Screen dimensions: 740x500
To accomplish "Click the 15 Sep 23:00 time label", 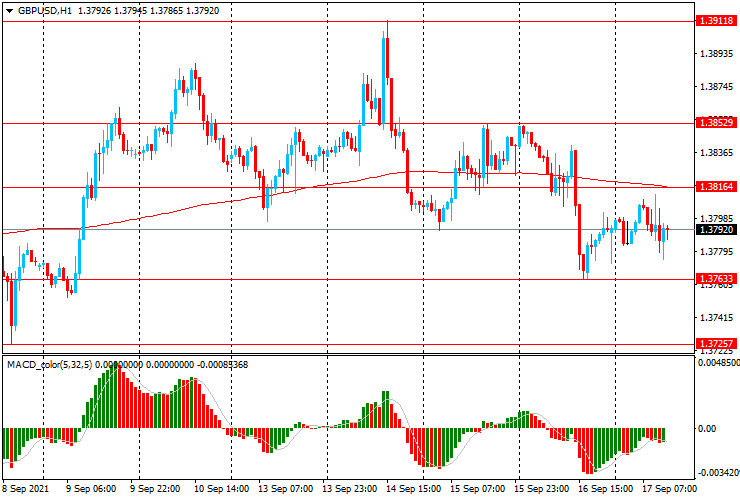I will [542, 489].
